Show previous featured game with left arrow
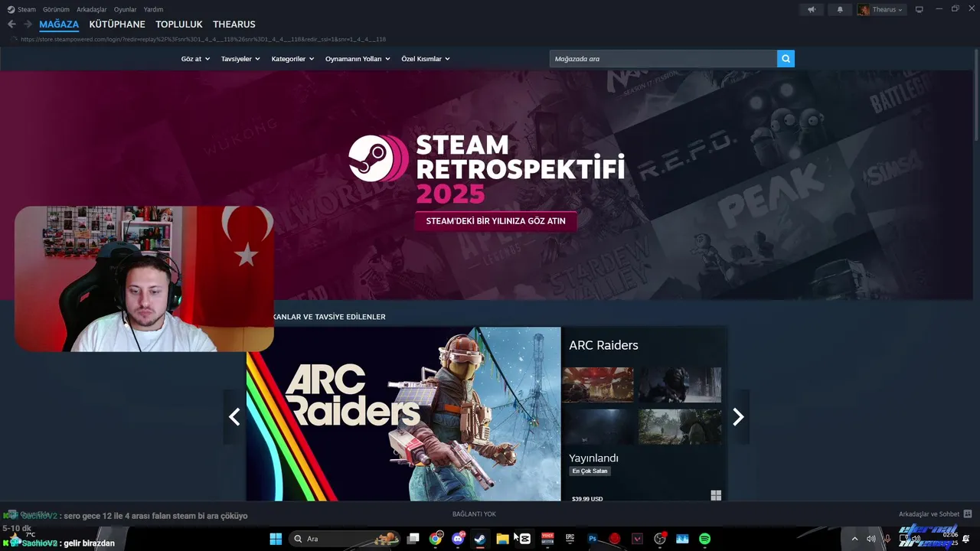 [x=234, y=416]
